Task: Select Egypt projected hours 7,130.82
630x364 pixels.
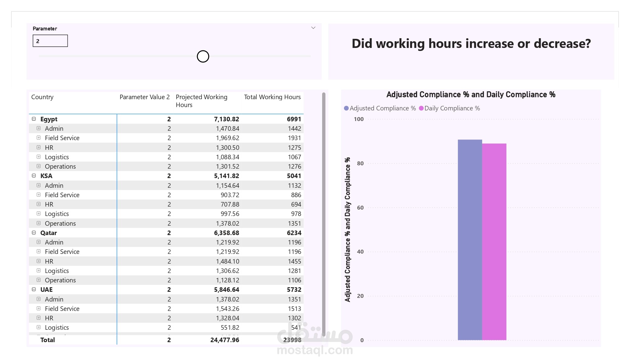Action: (x=226, y=119)
